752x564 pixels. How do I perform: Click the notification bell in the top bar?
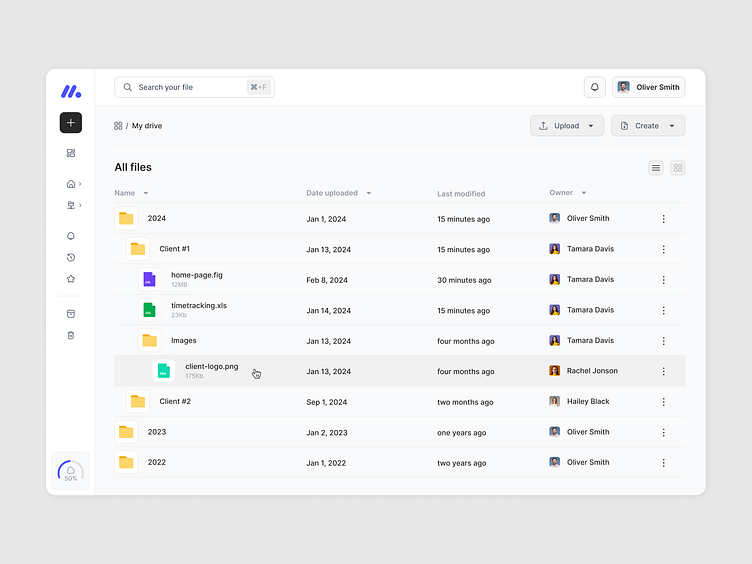coord(595,87)
